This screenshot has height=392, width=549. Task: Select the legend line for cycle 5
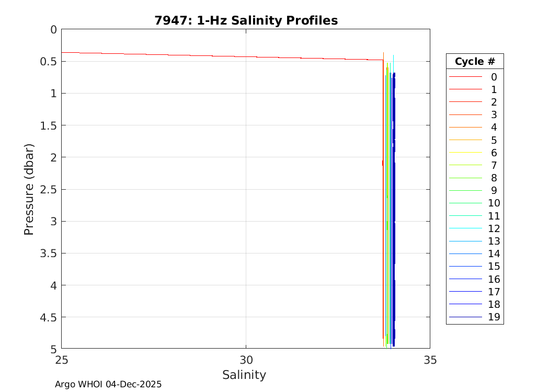465,140
